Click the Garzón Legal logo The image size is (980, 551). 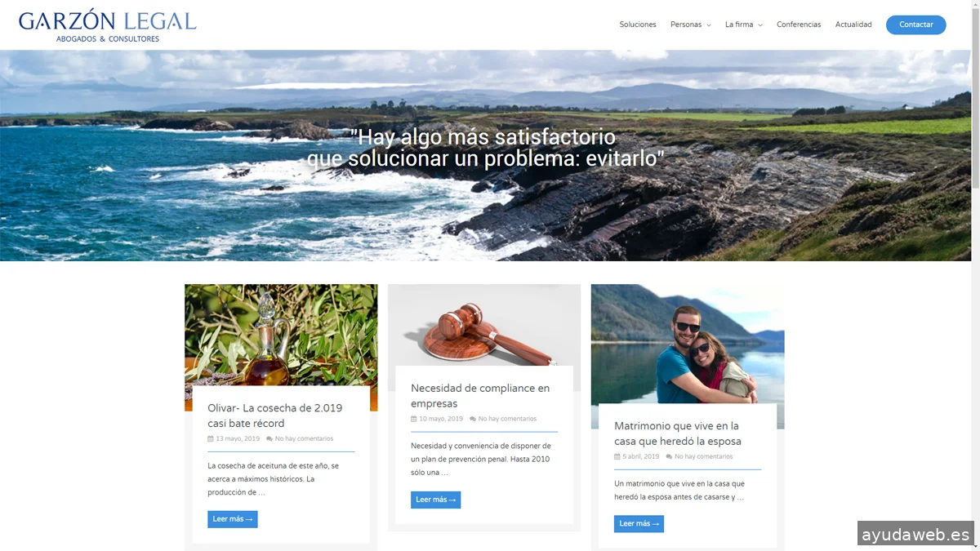(x=108, y=25)
